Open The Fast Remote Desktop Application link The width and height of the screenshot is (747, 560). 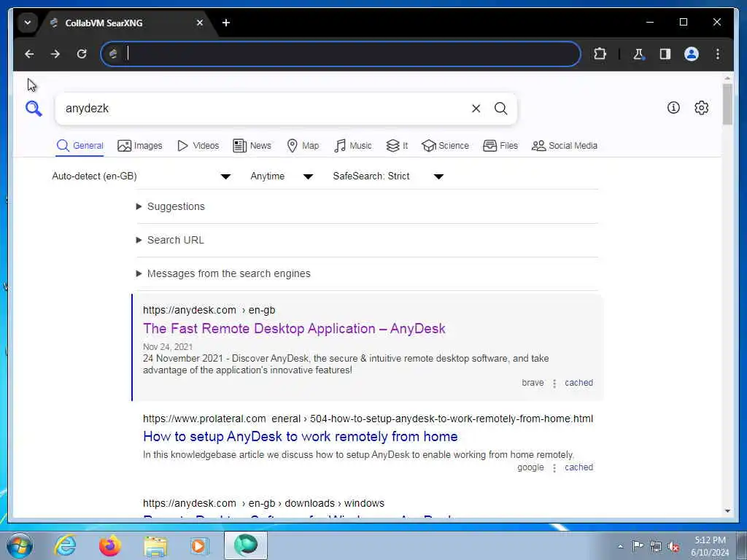click(x=295, y=329)
